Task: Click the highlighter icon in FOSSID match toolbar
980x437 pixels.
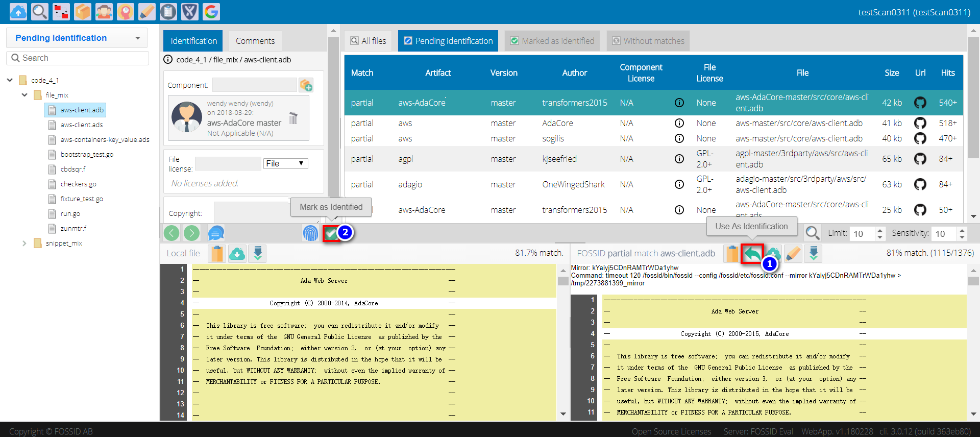Action: (x=793, y=253)
